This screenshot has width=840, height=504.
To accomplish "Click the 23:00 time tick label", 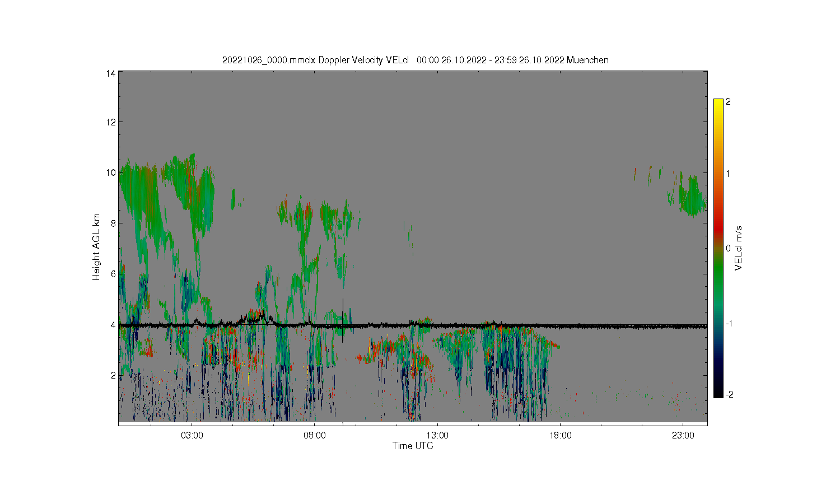I will (x=683, y=435).
